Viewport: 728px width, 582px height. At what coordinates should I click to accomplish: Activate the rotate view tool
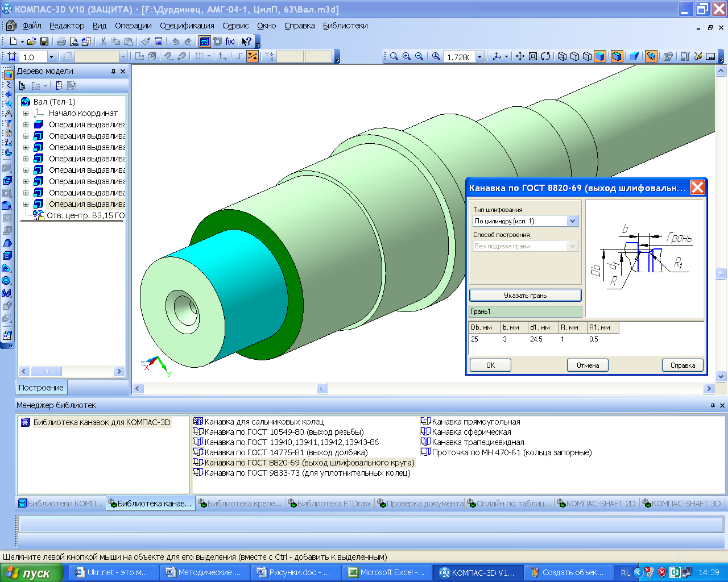pyautogui.click(x=545, y=56)
